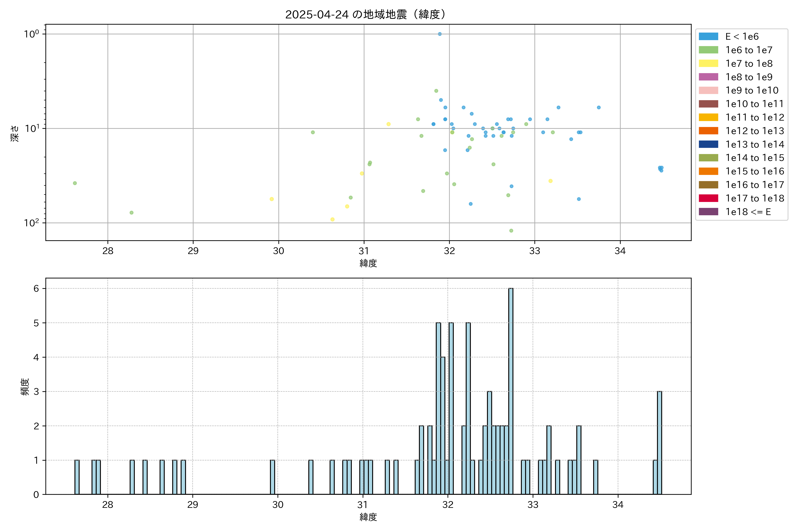798x532 pixels.
Task: Click the 頻度 y-axis label
Action: 25,387
